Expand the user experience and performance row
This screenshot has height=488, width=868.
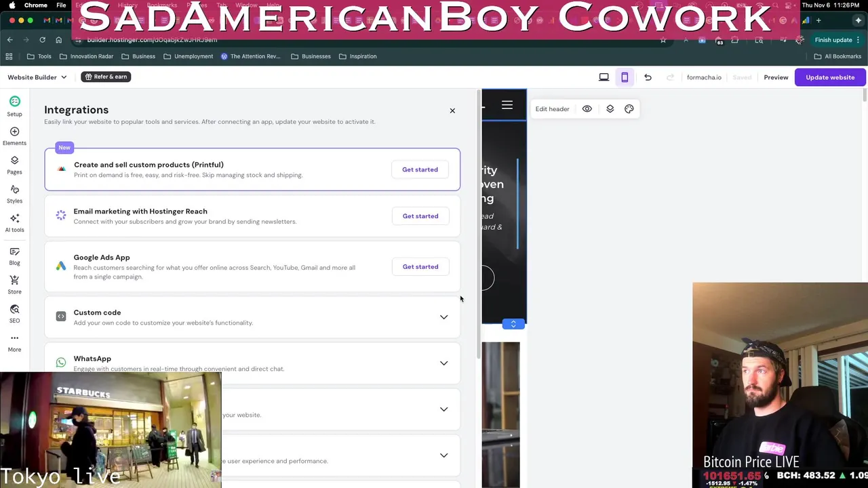443,455
